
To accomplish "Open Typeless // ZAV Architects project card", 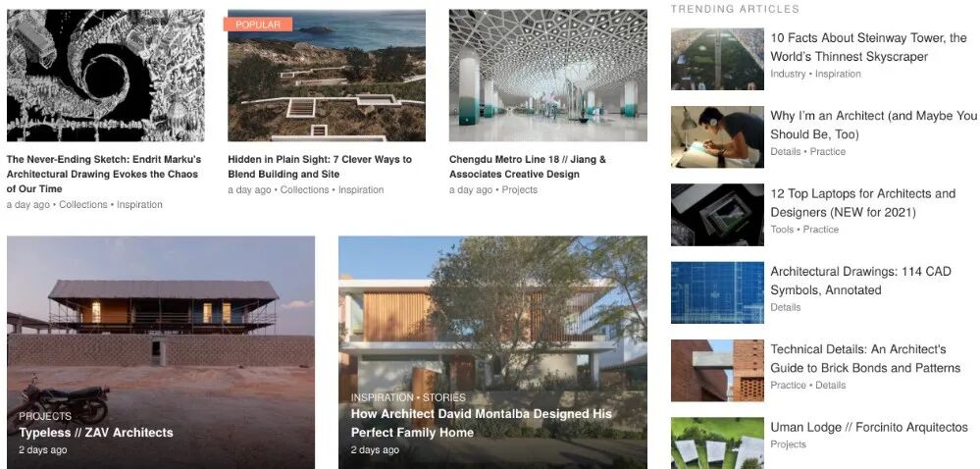I will pyautogui.click(x=161, y=352).
